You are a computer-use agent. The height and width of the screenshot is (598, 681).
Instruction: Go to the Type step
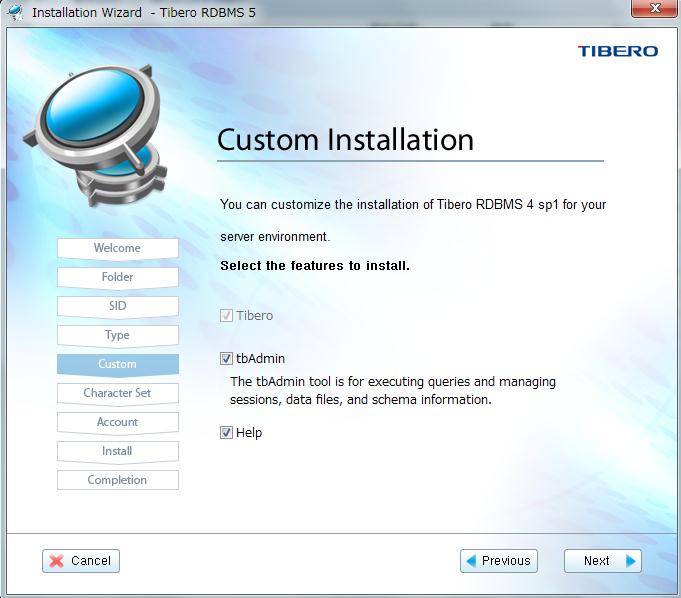coord(118,335)
